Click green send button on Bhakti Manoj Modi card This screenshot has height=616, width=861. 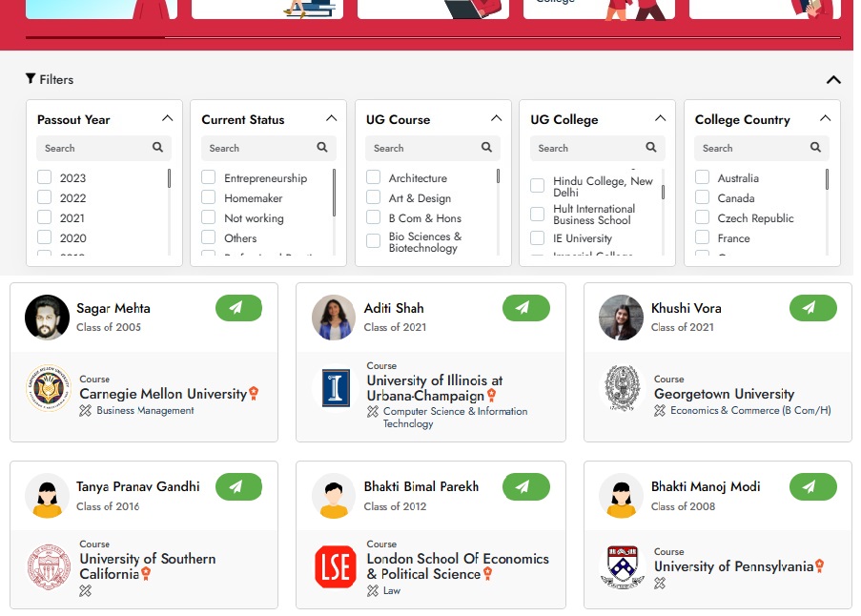[x=813, y=486]
